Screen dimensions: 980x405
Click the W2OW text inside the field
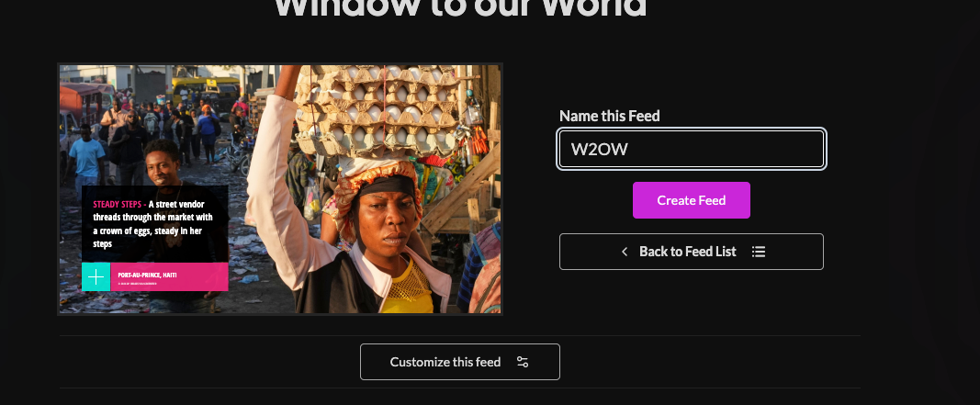[600, 150]
